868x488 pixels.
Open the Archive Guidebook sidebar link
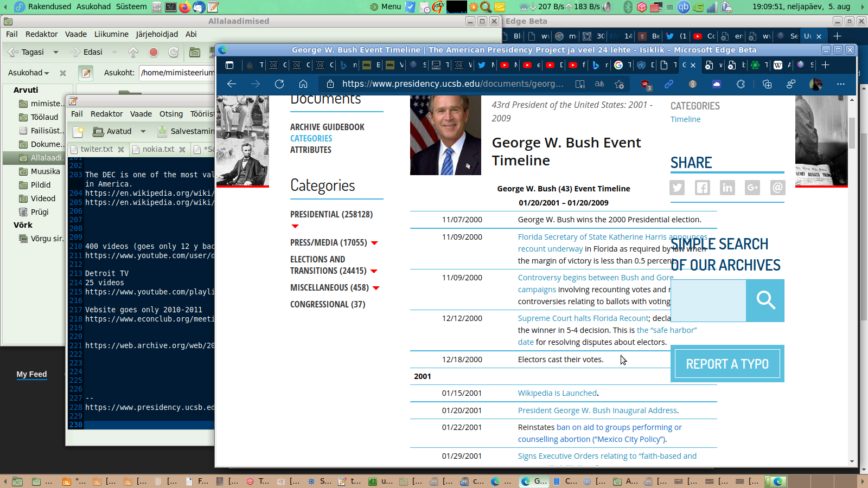327,127
